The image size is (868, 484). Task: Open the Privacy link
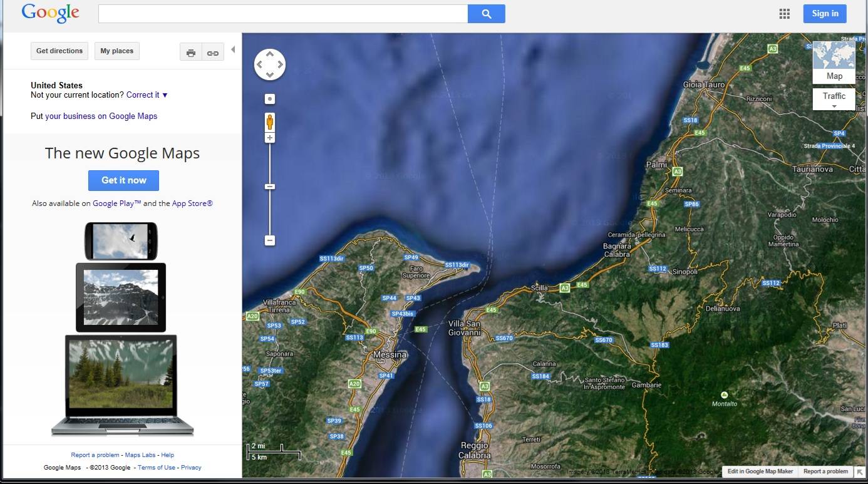(x=192, y=468)
